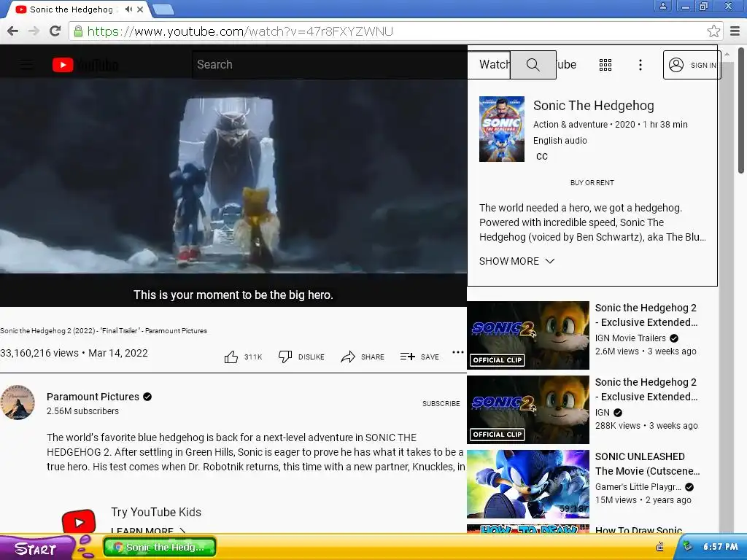Open LEARN MORE for YouTube Kids

point(148,531)
